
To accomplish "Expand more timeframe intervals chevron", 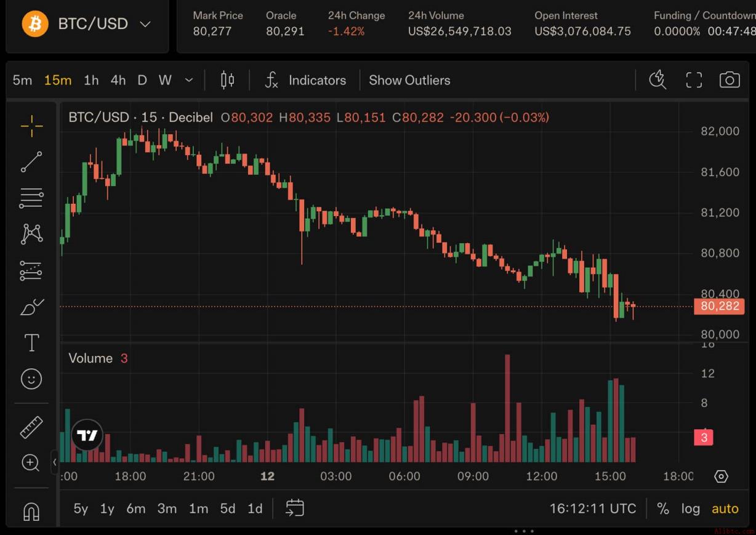I will 189,80.
